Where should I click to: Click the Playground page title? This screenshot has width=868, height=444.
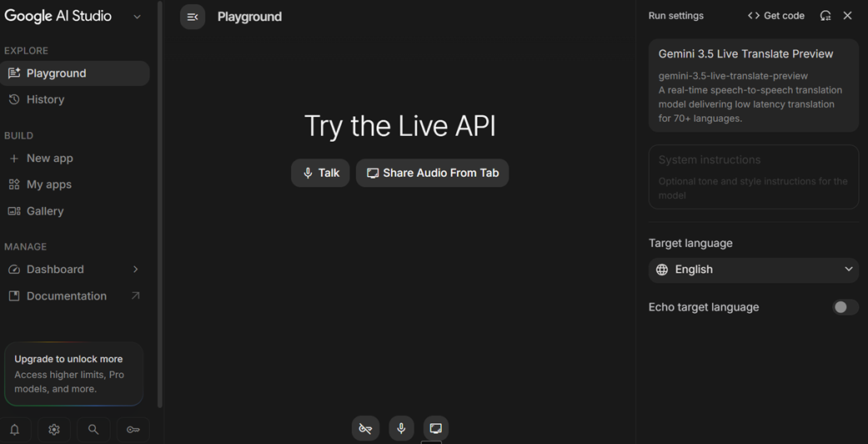click(249, 18)
